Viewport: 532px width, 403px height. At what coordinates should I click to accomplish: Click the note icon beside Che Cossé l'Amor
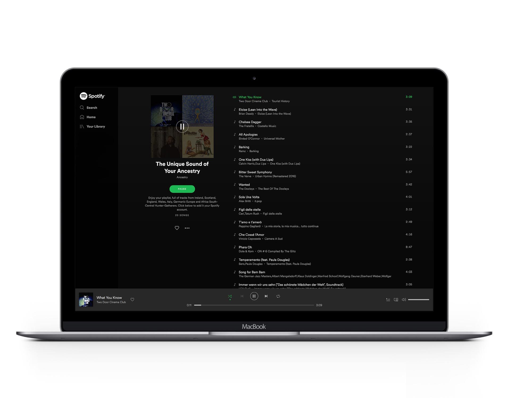tap(235, 234)
